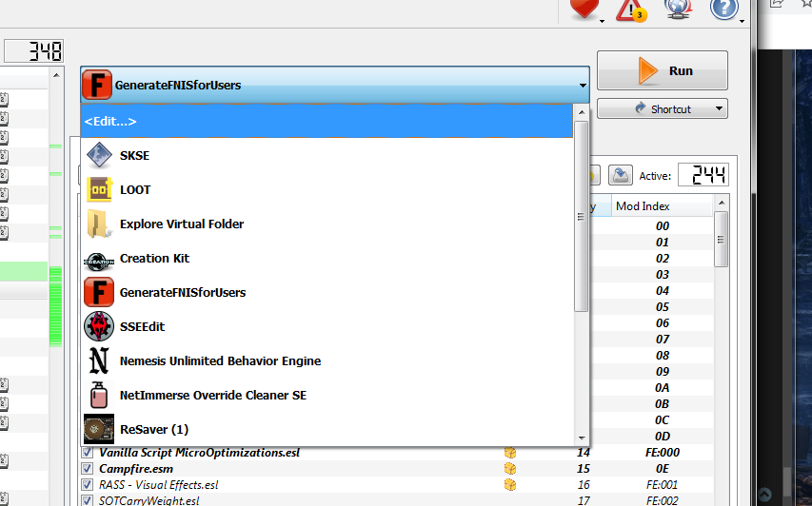The width and height of the screenshot is (812, 506).
Task: Click the Nemesis N letter icon
Action: pos(99,360)
